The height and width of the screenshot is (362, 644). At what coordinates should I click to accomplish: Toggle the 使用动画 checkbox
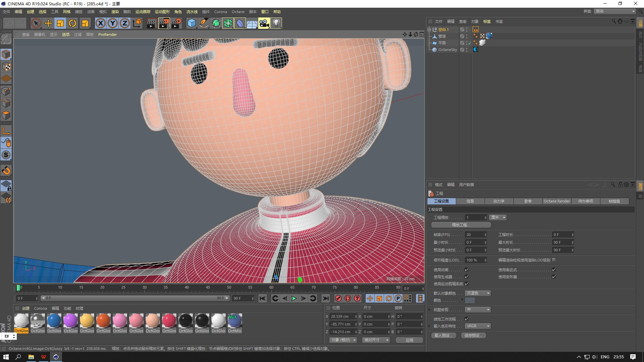pyautogui.click(x=467, y=269)
